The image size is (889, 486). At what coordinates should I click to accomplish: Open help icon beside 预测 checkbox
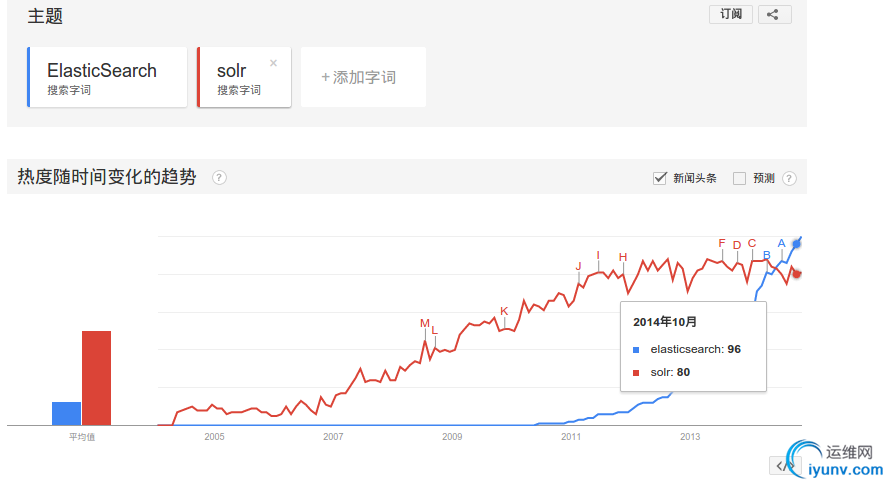(789, 178)
